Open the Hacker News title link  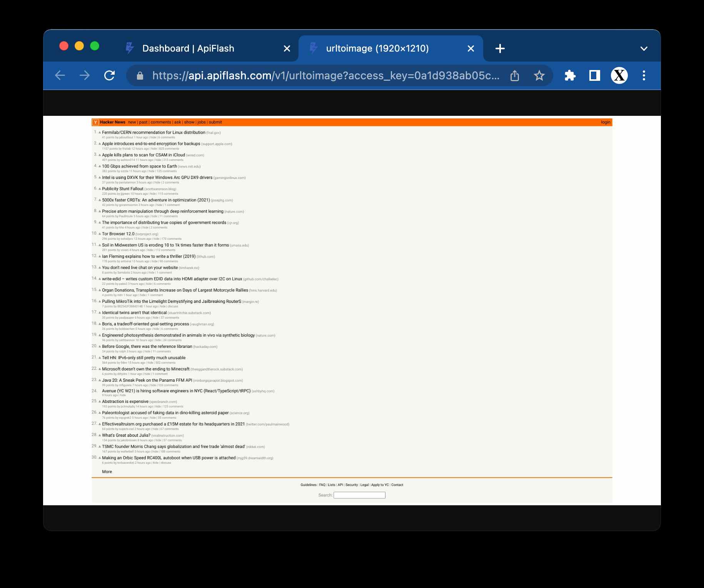pos(113,122)
